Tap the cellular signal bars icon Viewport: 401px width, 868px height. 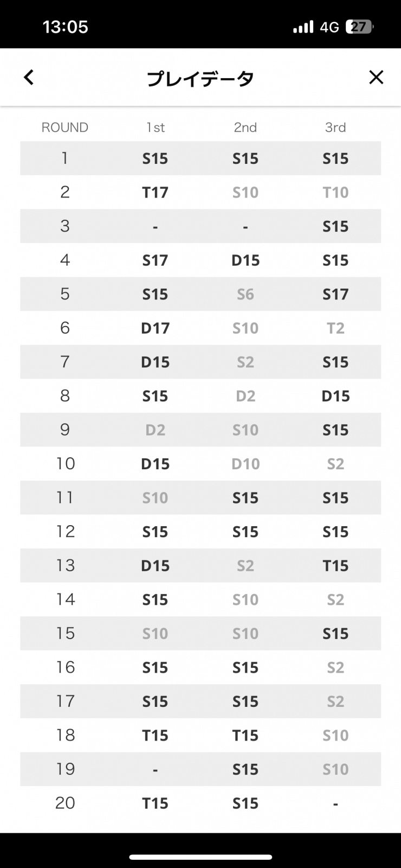click(x=303, y=27)
